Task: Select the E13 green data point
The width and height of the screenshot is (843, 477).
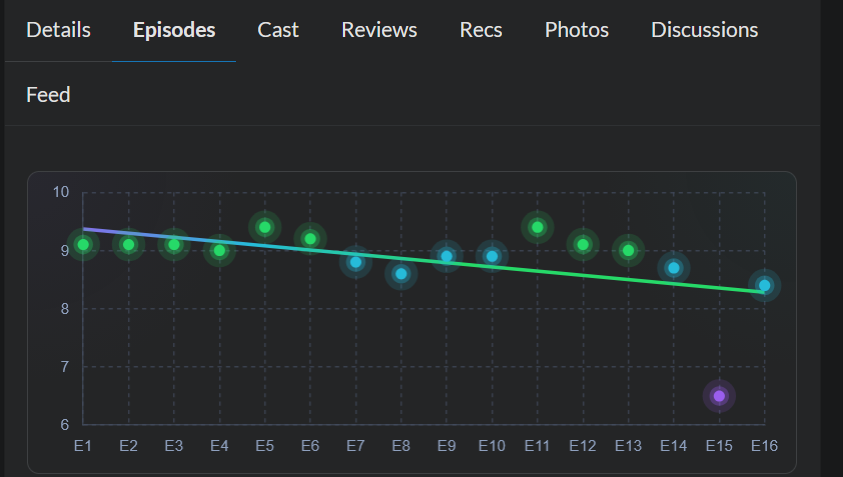Action: 628,251
